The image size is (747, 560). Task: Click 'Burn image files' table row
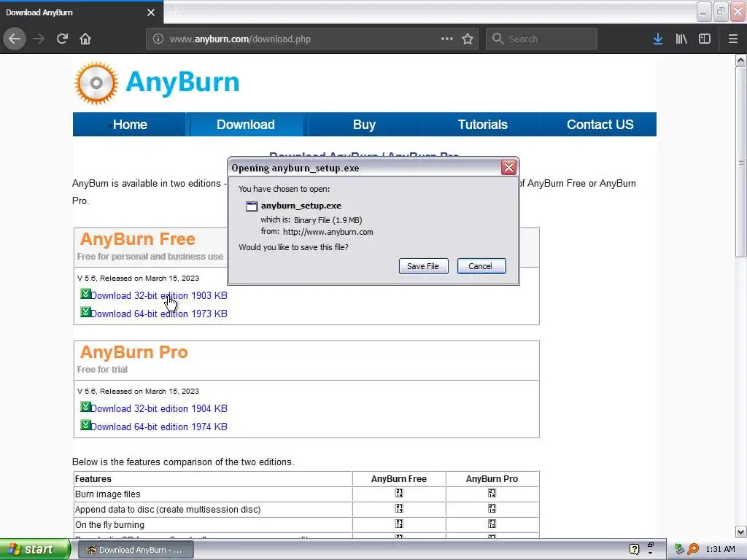click(306, 494)
